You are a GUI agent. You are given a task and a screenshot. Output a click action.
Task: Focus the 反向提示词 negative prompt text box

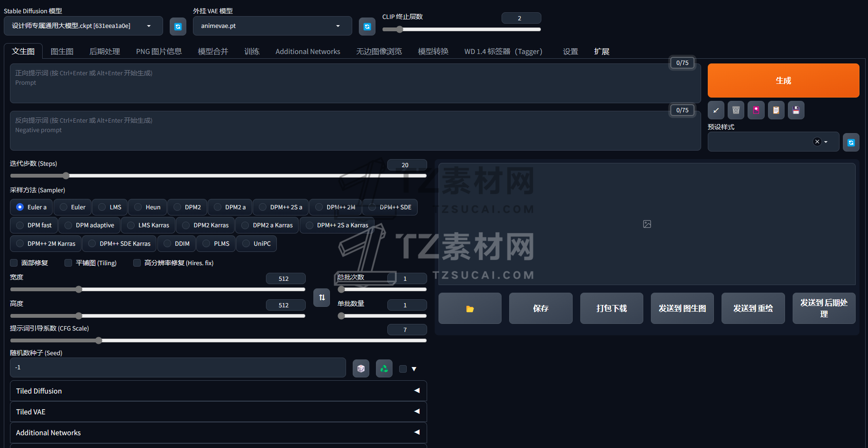355,131
